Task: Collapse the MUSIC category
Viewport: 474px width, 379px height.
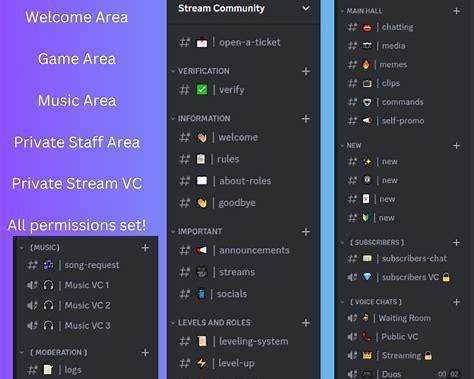Action: pyautogui.click(x=21, y=248)
